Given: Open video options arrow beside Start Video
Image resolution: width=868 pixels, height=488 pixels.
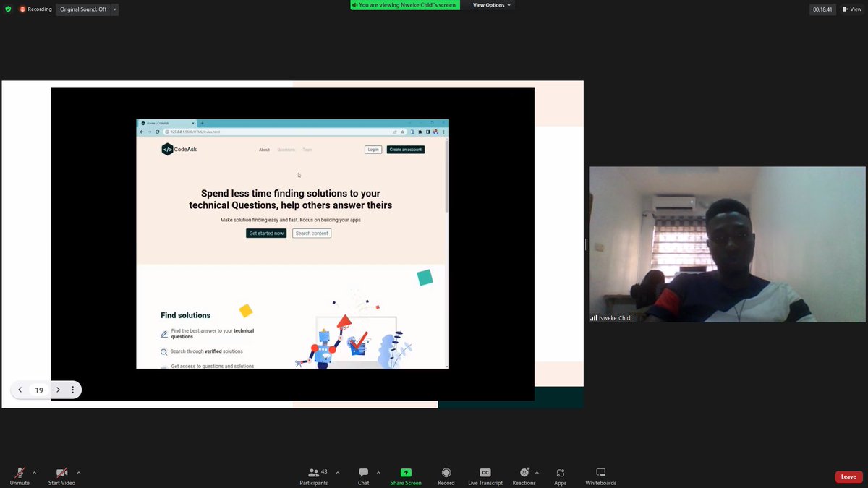Looking at the screenshot, I should [x=78, y=473].
